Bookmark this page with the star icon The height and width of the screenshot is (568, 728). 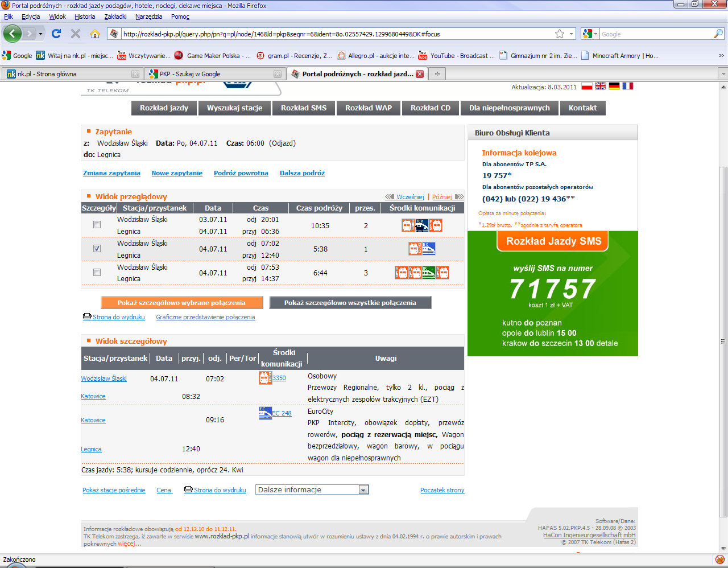tap(560, 34)
